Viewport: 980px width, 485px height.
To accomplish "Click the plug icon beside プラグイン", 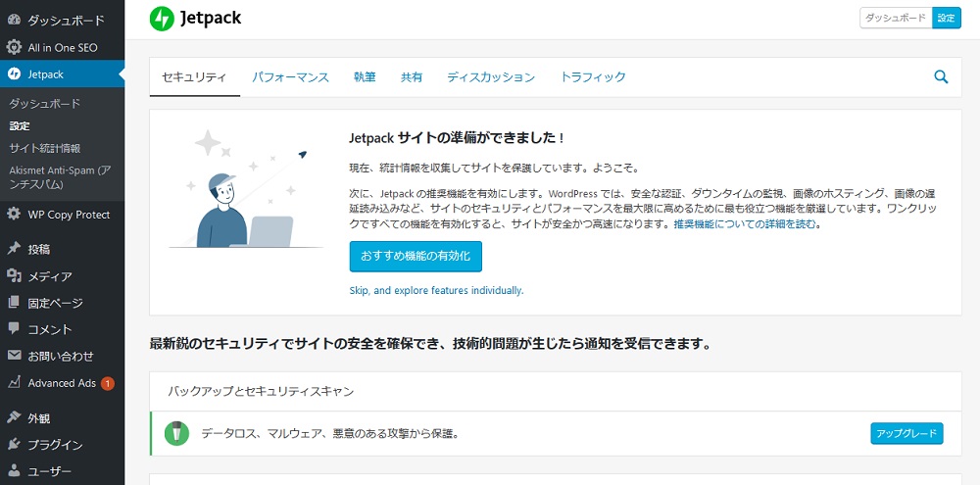I will tap(14, 445).
